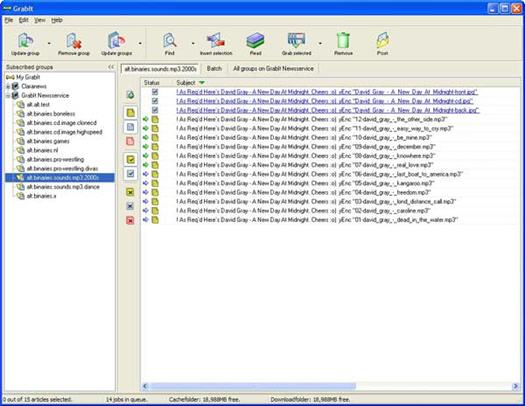Click the server icon next to Clearanews

15,86
